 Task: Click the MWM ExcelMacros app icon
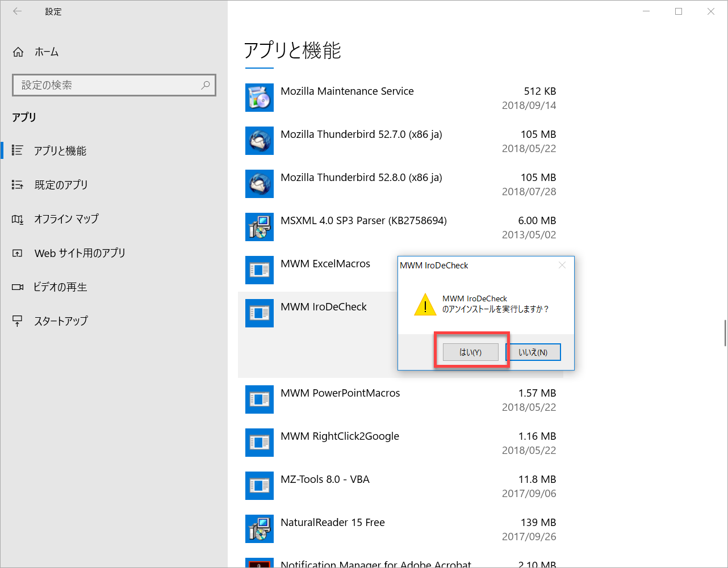(260, 270)
